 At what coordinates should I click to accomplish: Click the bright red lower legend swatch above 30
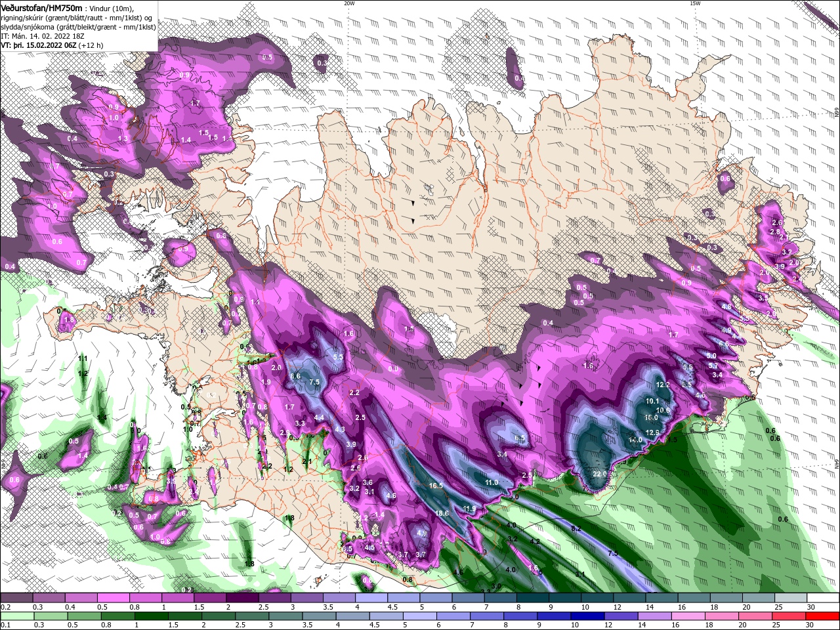point(824,616)
